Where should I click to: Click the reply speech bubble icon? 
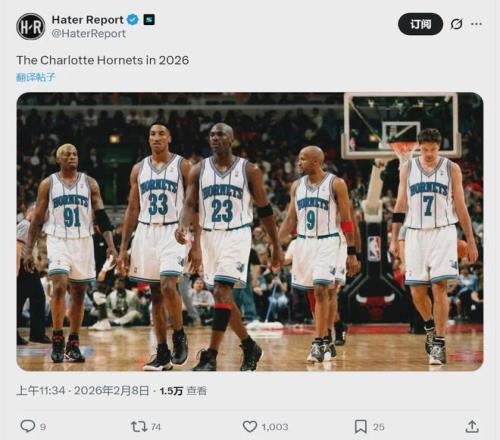tap(28, 426)
